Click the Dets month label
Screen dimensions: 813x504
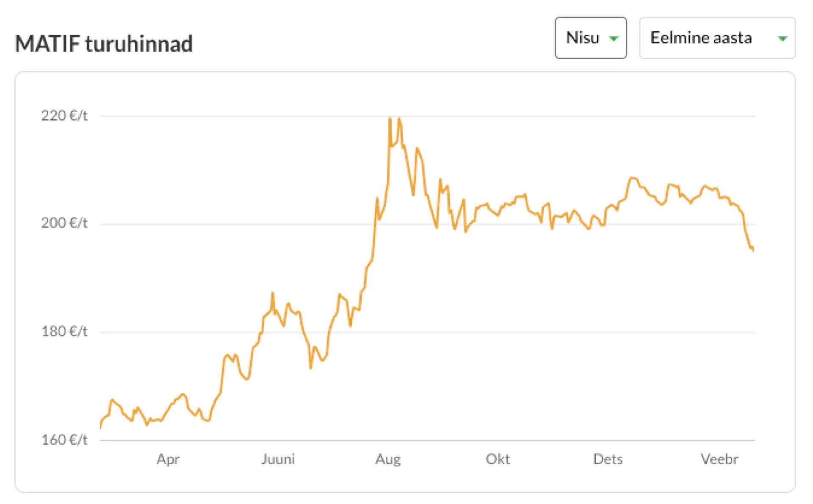point(608,459)
